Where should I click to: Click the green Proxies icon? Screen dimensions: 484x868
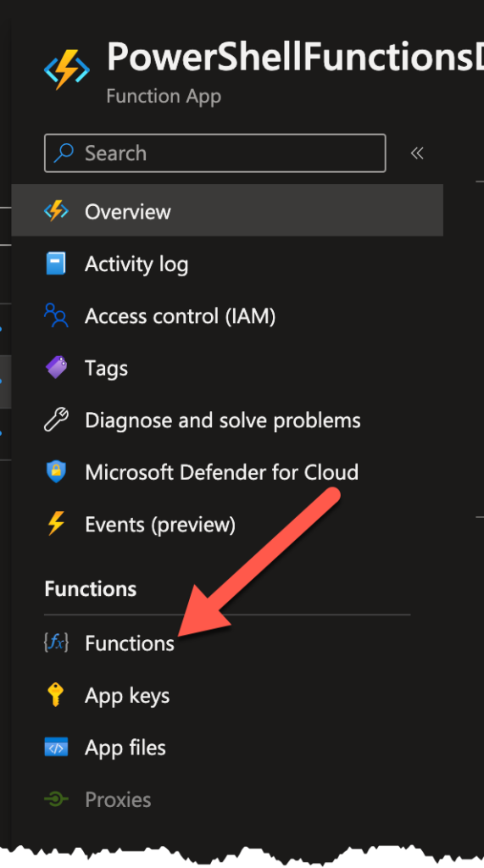click(56, 799)
